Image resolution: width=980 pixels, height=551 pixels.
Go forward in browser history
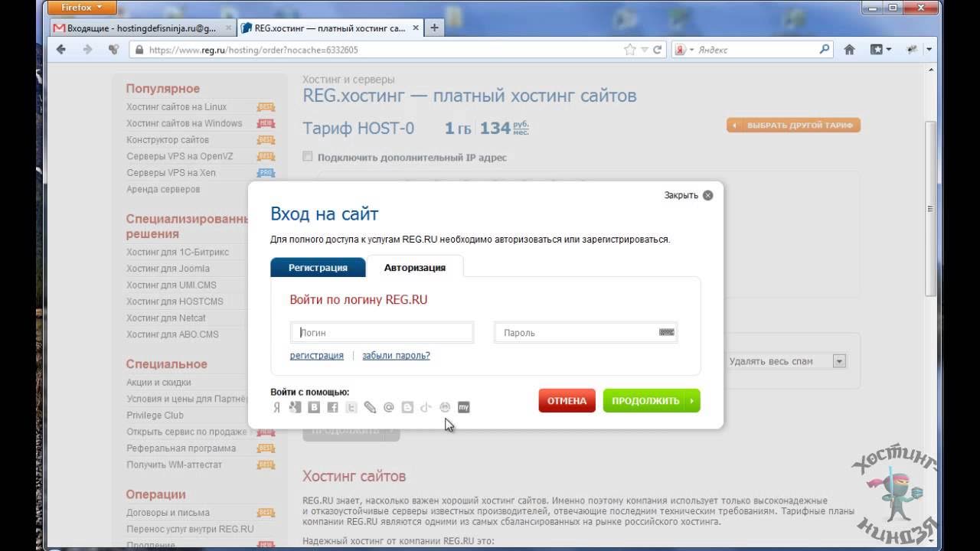pyautogui.click(x=87, y=50)
